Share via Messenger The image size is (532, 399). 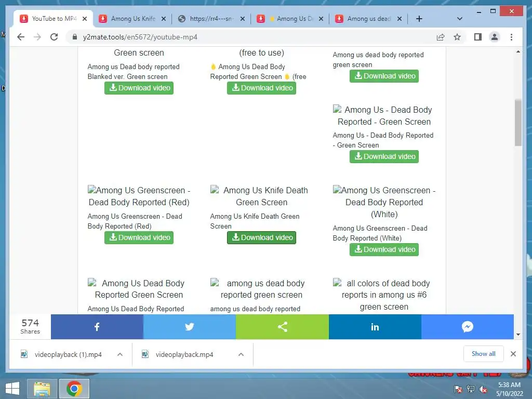coord(468,327)
